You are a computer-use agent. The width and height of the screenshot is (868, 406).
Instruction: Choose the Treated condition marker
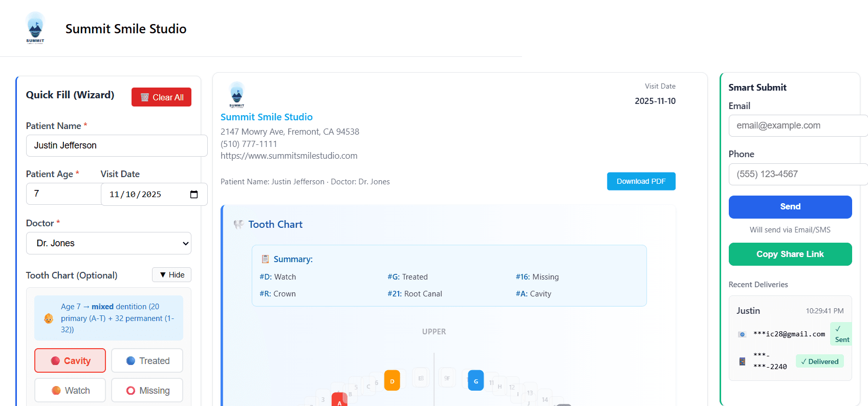[x=147, y=360]
